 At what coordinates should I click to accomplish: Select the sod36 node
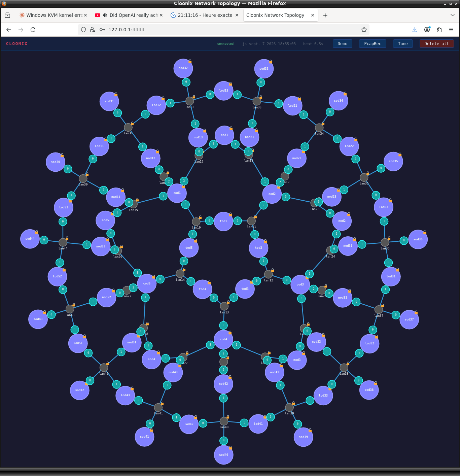[x=418, y=239]
